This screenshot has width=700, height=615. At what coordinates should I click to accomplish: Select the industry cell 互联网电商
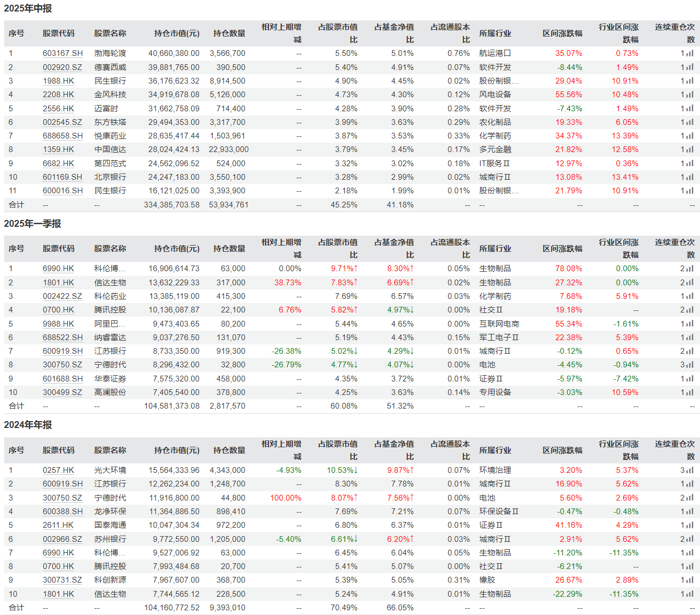(499, 324)
